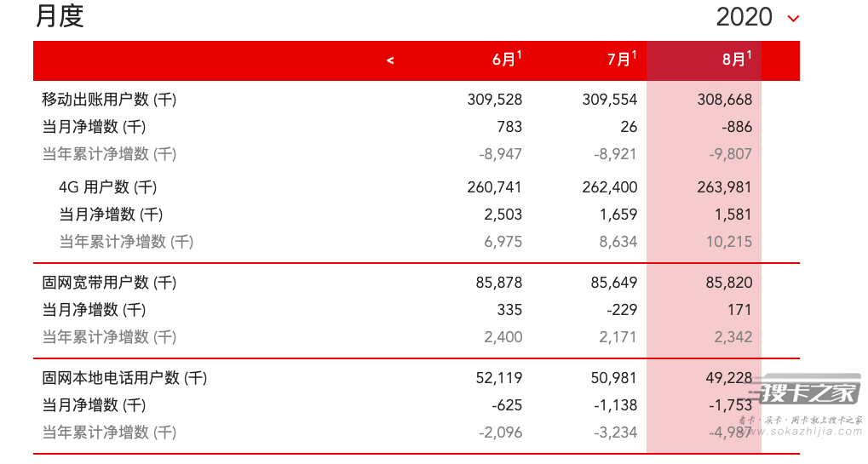This screenshot has width=868, height=464.
Task: Click the sokazhijia.com watermark link
Action: [806, 432]
